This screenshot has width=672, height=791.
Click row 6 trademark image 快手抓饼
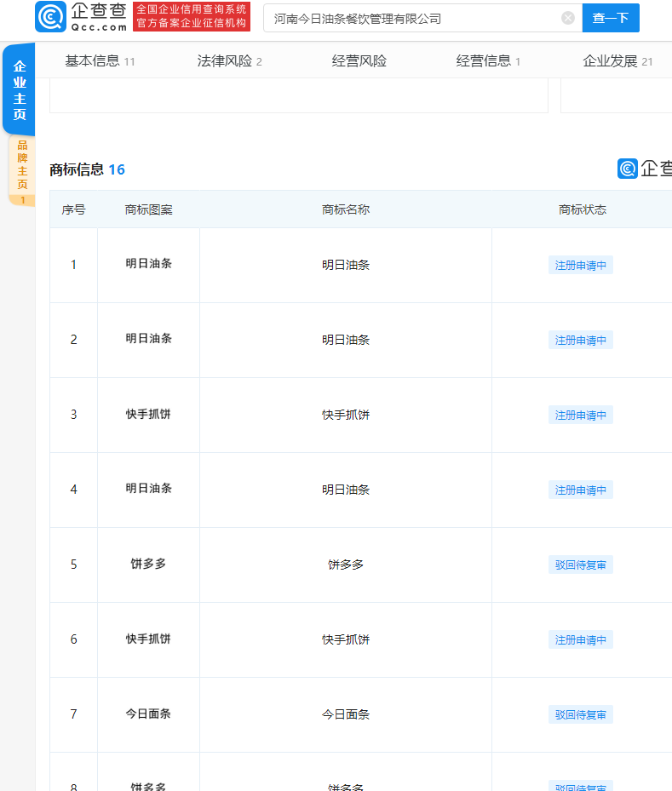pyautogui.click(x=149, y=639)
